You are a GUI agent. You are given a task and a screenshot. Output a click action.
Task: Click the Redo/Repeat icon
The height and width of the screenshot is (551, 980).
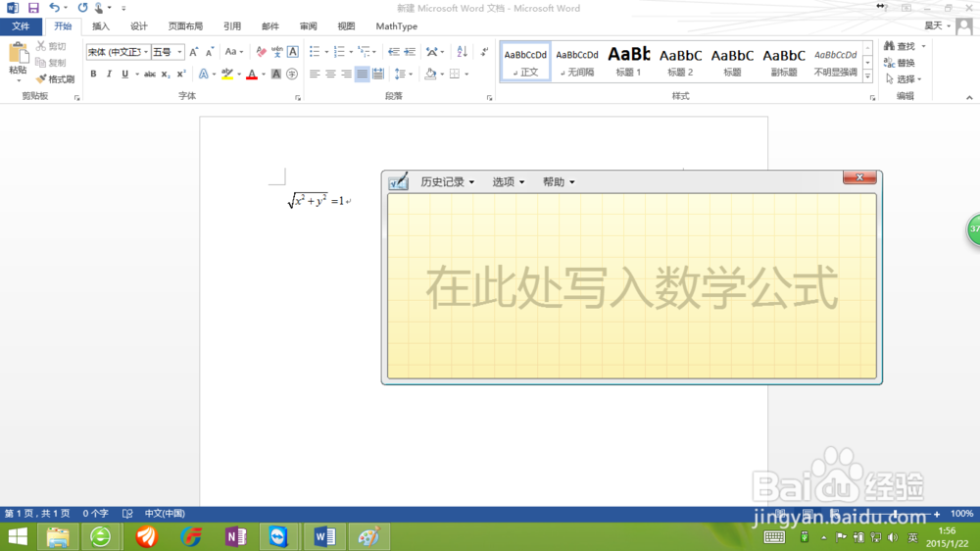(82, 8)
